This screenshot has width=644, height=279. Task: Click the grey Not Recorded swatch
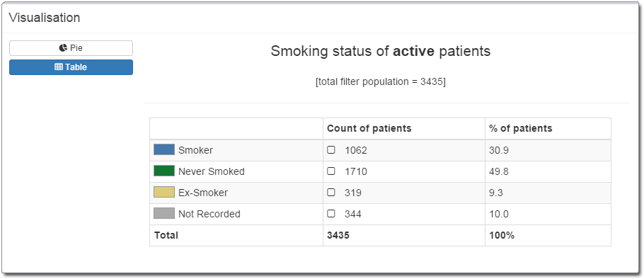pyautogui.click(x=164, y=213)
